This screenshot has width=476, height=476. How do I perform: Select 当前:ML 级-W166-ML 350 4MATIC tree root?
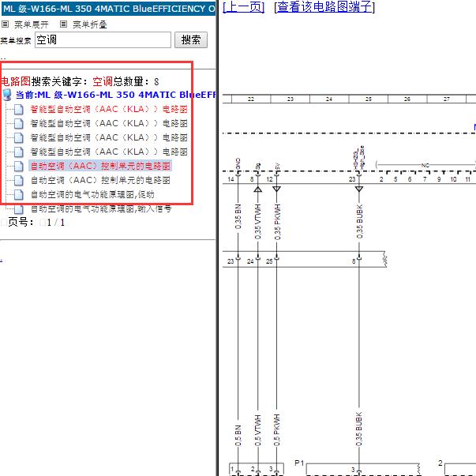pos(115,95)
